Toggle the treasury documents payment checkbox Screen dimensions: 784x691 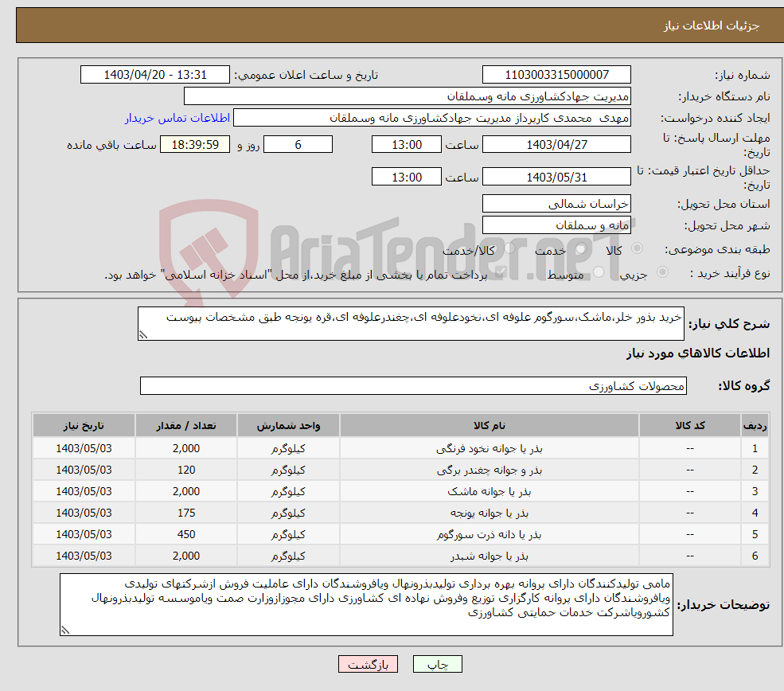pyautogui.click(x=501, y=272)
